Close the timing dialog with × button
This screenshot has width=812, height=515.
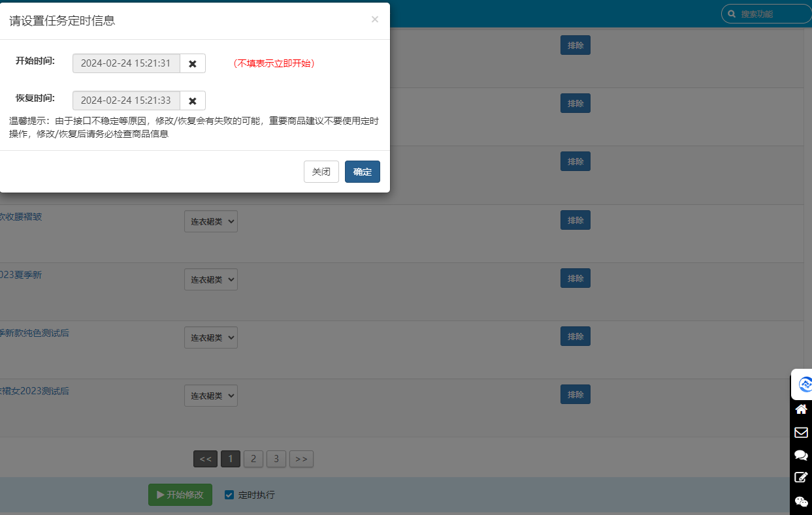point(375,20)
